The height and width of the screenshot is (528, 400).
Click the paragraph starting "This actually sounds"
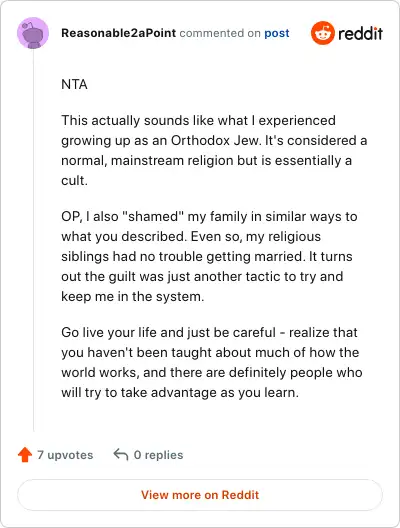pos(214,151)
